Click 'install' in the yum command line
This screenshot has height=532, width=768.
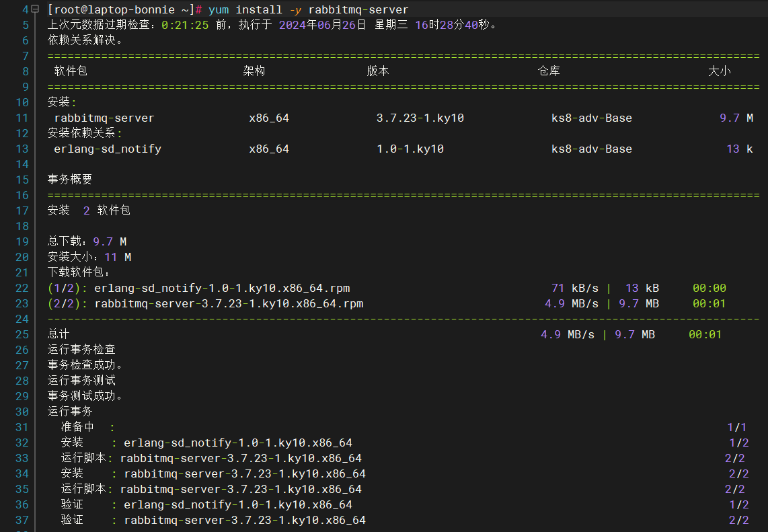[x=259, y=10]
